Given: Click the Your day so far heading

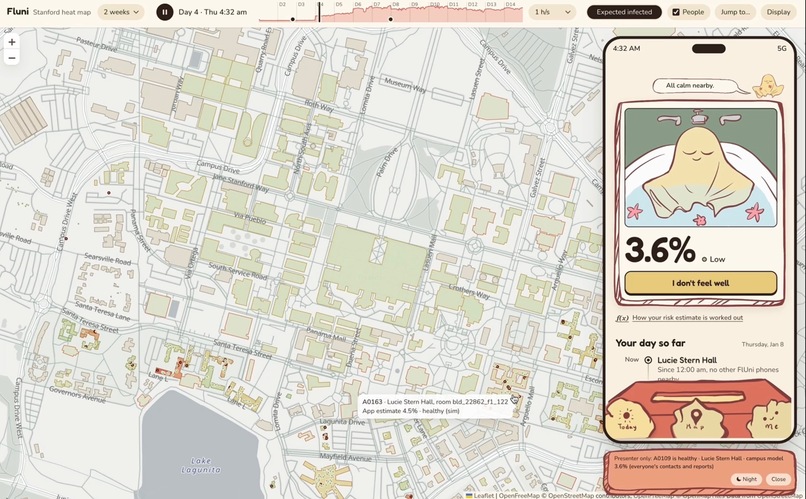Looking at the screenshot, I should click(x=650, y=343).
